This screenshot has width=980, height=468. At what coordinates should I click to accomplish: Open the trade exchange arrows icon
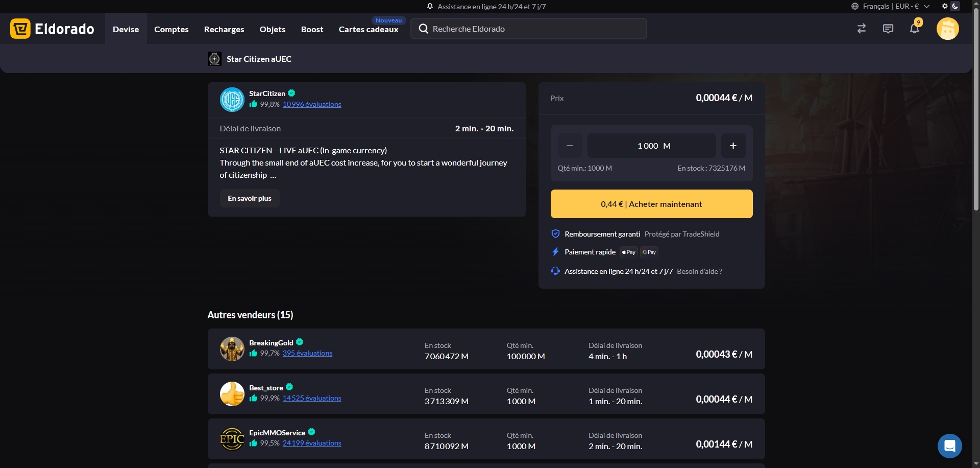pyautogui.click(x=862, y=29)
